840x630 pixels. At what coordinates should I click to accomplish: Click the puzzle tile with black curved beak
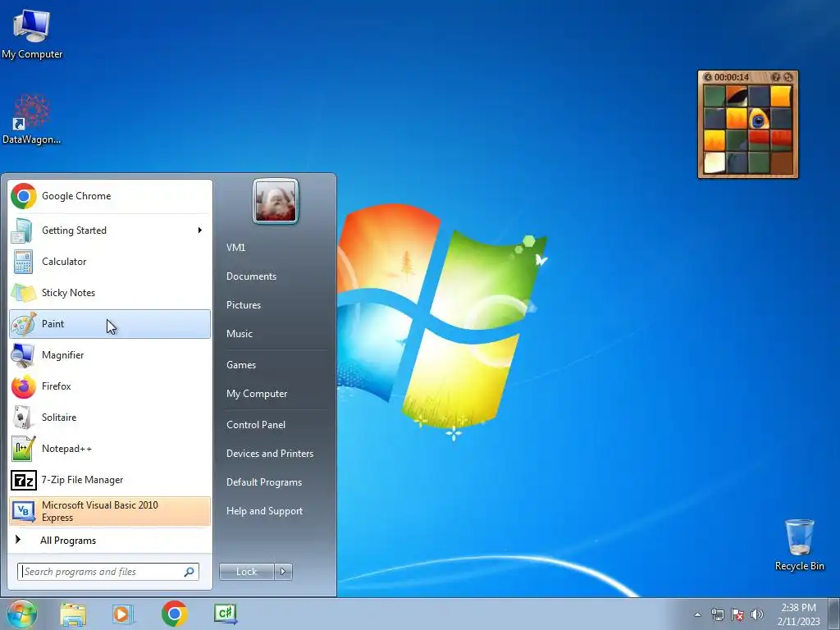737,97
